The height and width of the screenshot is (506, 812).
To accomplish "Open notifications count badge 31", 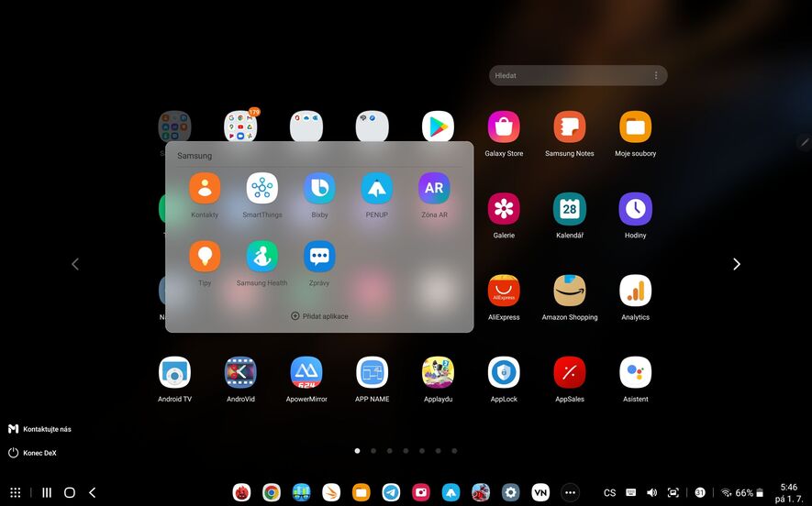I will tap(700, 492).
